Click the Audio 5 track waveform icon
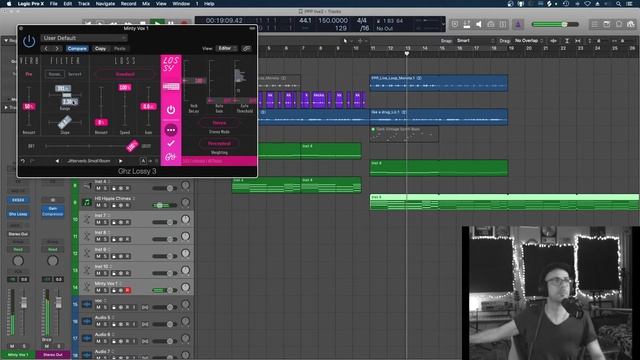 tap(87, 321)
